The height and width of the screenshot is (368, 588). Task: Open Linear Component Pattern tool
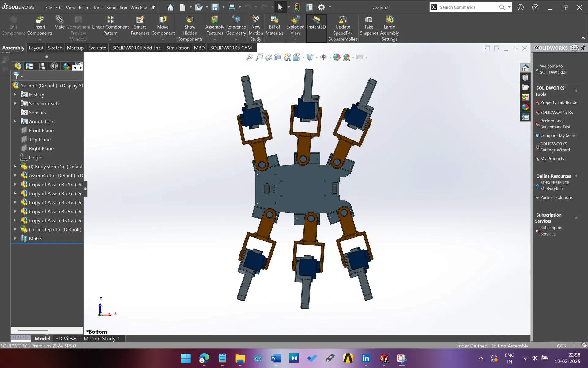click(110, 26)
